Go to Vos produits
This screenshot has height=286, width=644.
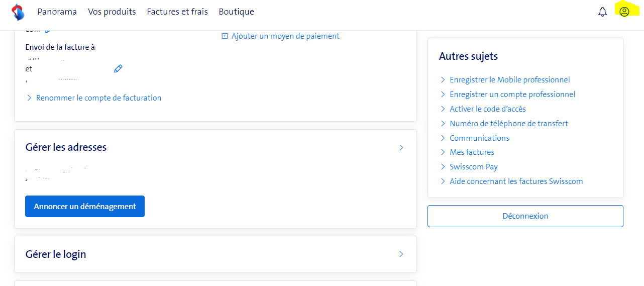point(112,12)
